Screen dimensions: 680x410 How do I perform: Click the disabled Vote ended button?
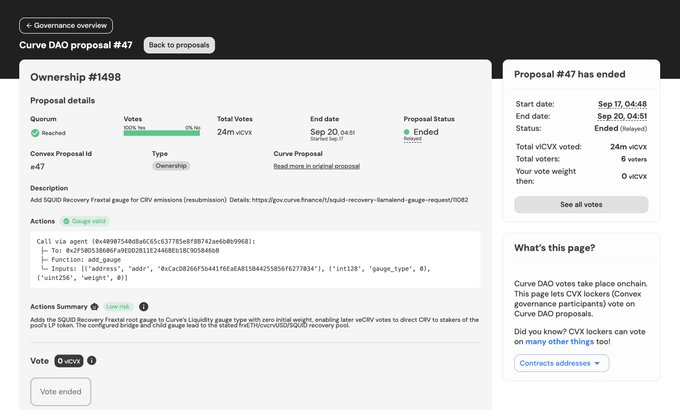tap(61, 392)
